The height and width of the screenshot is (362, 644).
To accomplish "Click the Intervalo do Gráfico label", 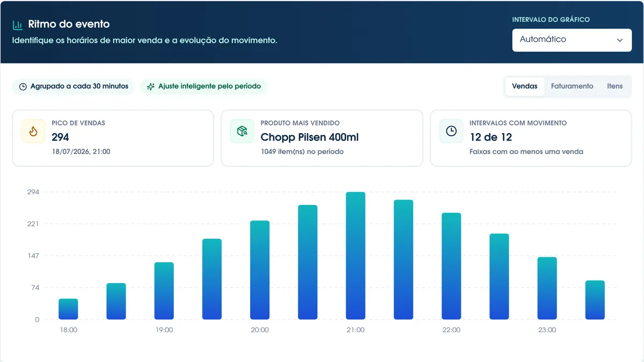I will [551, 20].
